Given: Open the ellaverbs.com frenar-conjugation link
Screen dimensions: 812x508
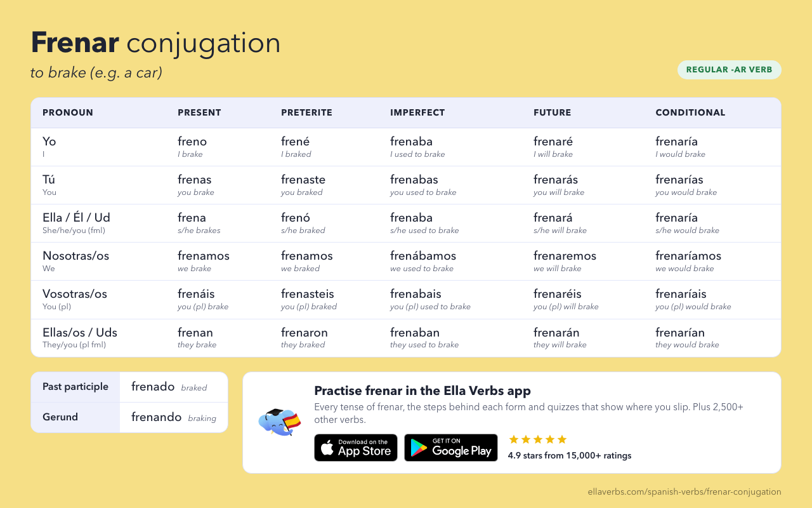Looking at the screenshot, I should (684, 491).
